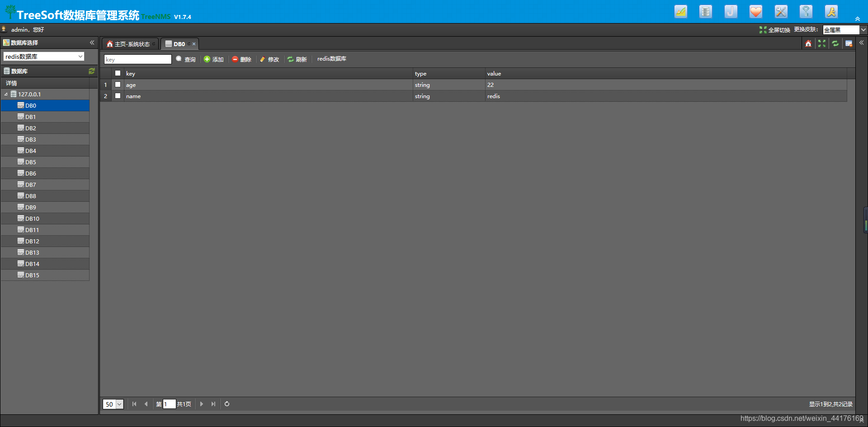The image size is (868, 427).
Task: Collapse the 127.0.0.1 server node
Action: (x=6, y=95)
